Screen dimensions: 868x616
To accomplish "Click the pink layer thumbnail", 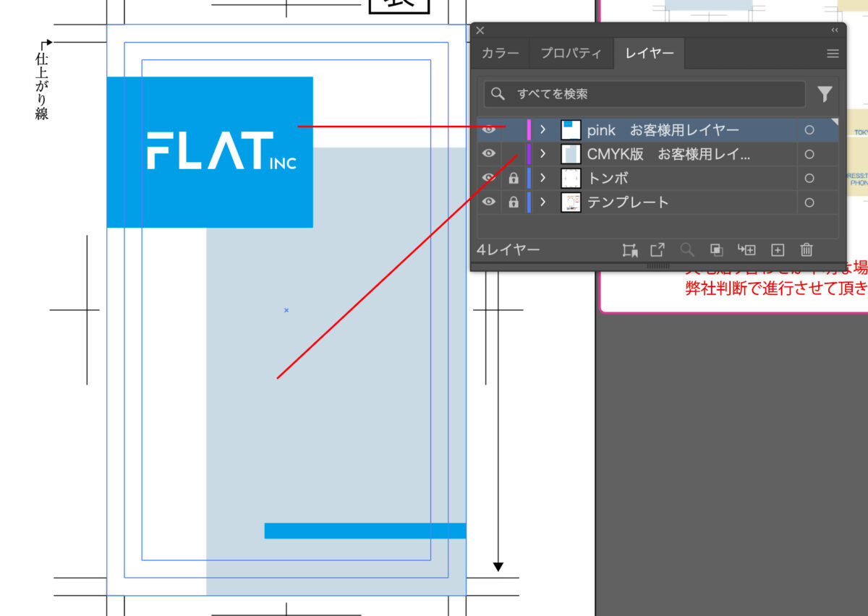I will click(571, 130).
